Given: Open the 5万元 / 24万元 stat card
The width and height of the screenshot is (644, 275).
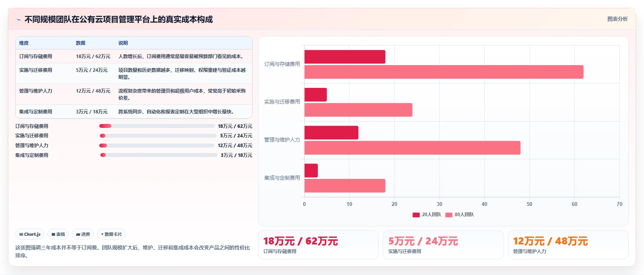Looking at the screenshot, I should coord(443,245).
